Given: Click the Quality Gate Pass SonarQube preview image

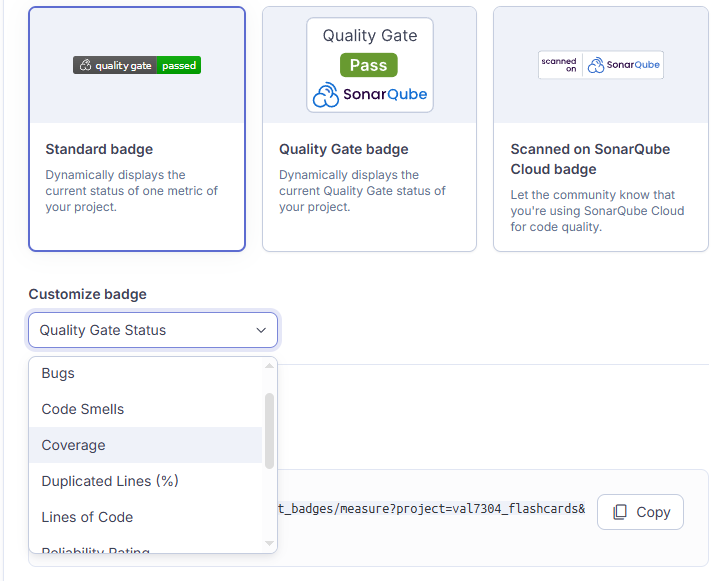Looking at the screenshot, I should point(370,65).
